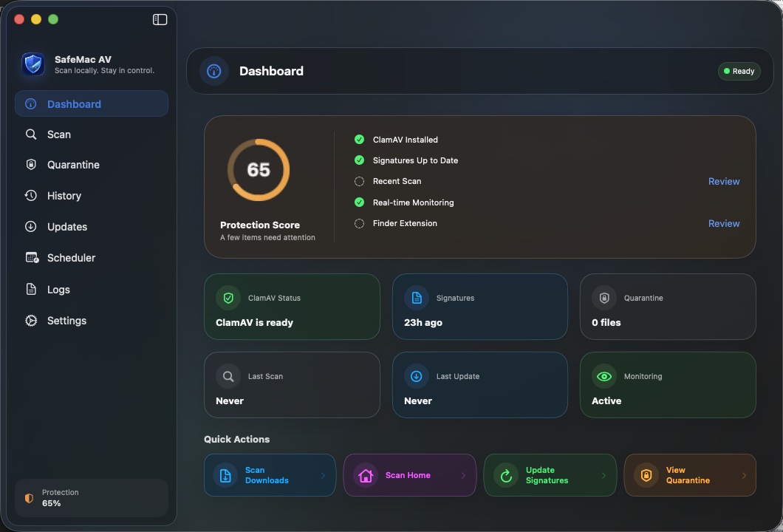
Task: Go to the Scan section
Action: tap(92, 134)
